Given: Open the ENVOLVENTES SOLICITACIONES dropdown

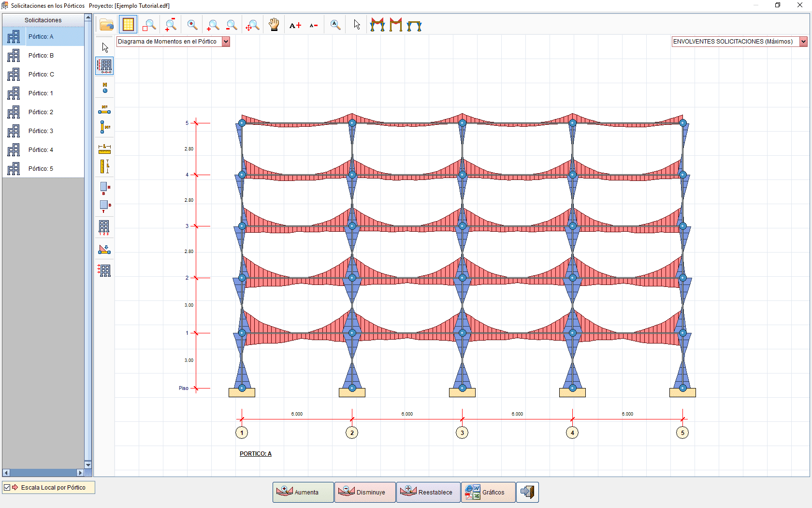Looking at the screenshot, I should (802, 42).
